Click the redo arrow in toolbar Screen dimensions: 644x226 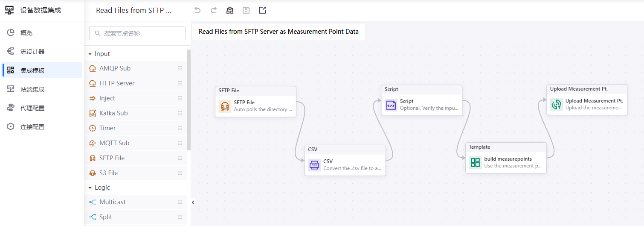214,10
